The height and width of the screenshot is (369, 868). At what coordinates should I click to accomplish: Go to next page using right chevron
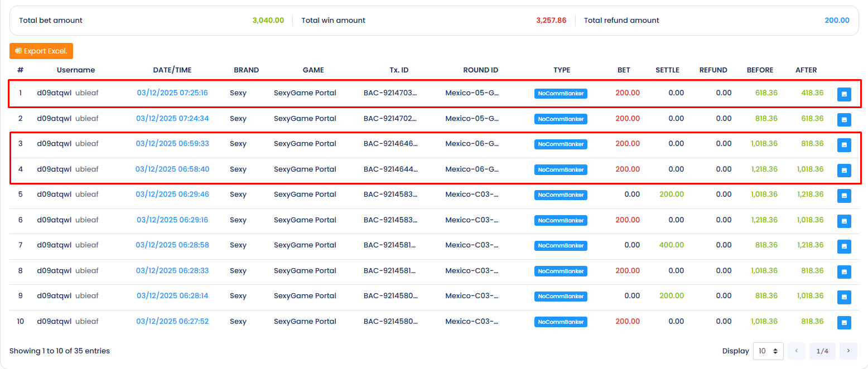[x=848, y=351]
